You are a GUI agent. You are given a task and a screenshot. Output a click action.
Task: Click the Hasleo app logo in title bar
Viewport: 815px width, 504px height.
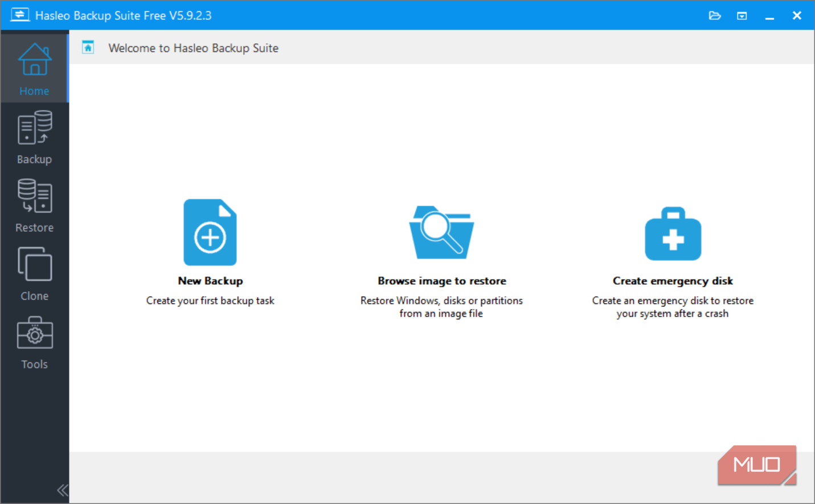pyautogui.click(x=20, y=15)
